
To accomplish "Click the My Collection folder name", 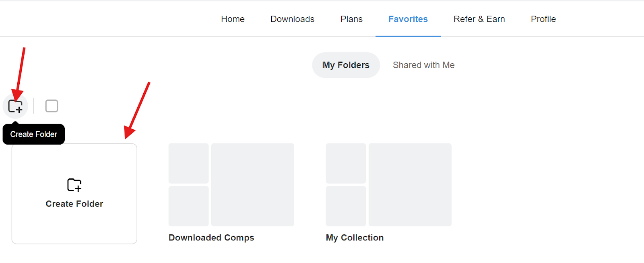I will pos(354,237).
